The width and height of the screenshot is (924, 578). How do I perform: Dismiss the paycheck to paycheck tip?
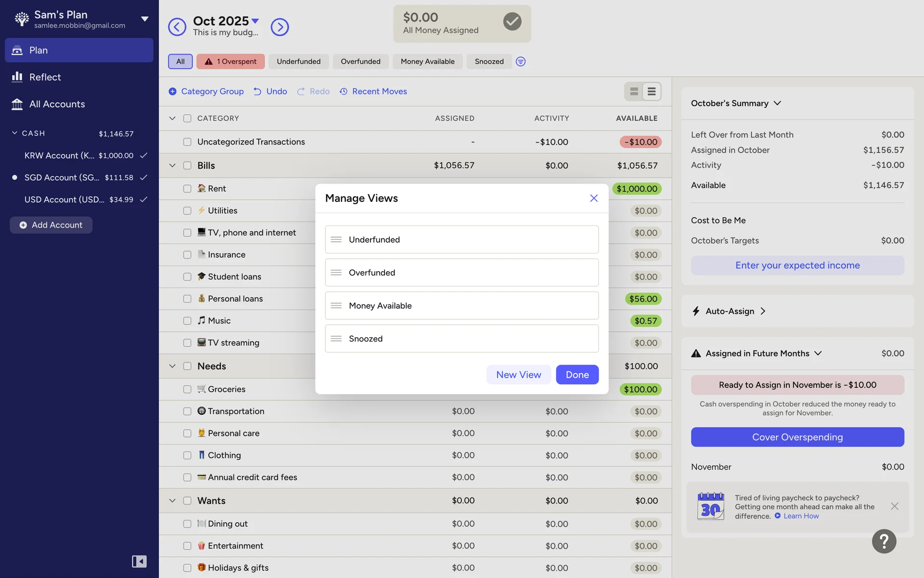point(894,506)
